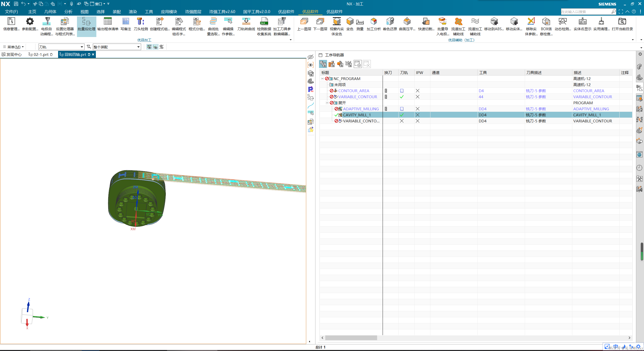Open 输出程序清单 table tool
This screenshot has height=351, width=644.
(x=108, y=24)
